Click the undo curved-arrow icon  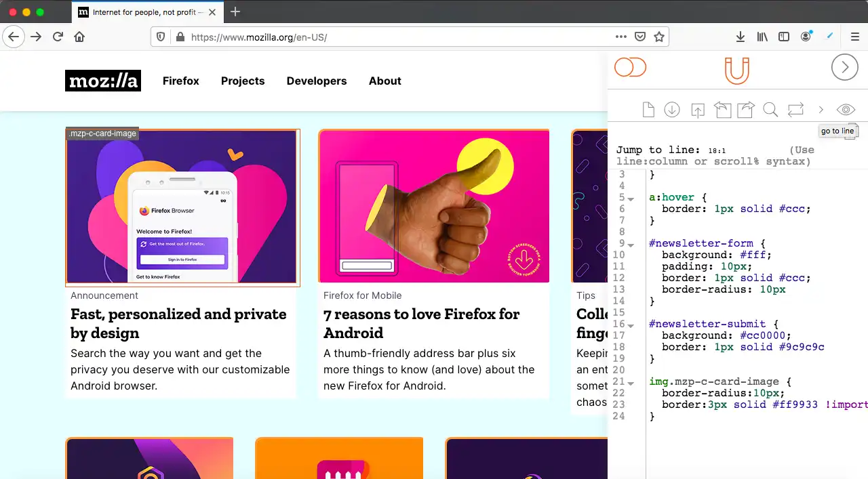coord(723,110)
